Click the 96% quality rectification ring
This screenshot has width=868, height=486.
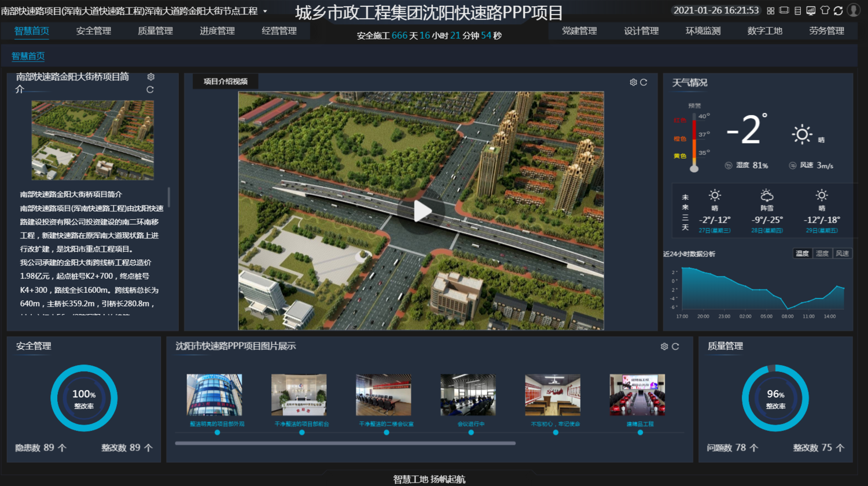point(775,399)
